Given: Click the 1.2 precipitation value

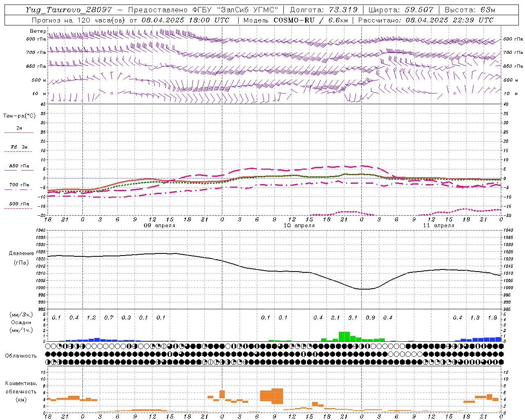Looking at the screenshot, I should tap(91, 318).
